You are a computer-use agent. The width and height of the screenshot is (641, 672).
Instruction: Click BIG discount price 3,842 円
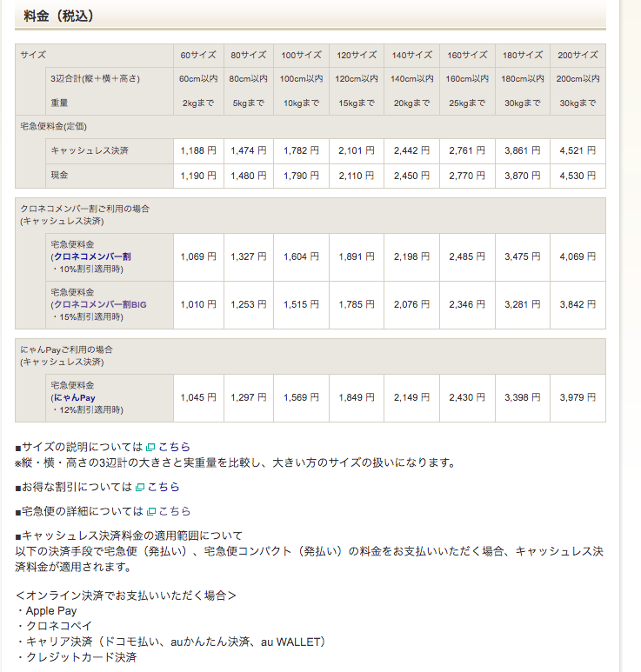tap(578, 305)
